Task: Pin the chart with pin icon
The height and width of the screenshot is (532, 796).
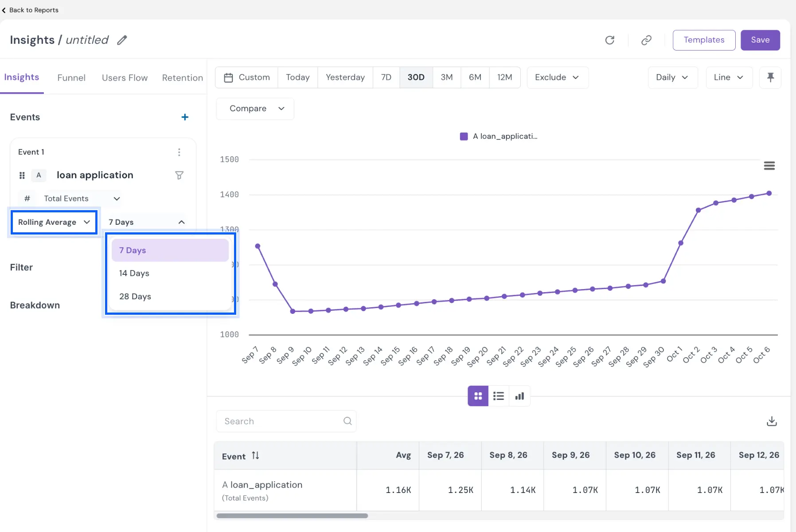Action: (x=770, y=78)
